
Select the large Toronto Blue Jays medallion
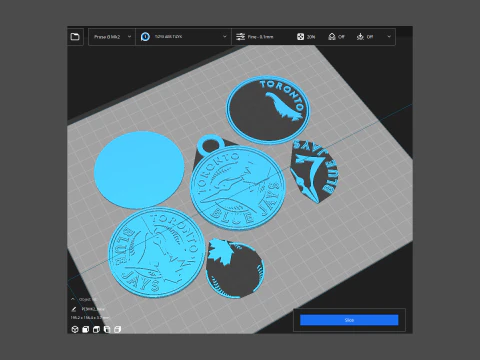[156, 252]
